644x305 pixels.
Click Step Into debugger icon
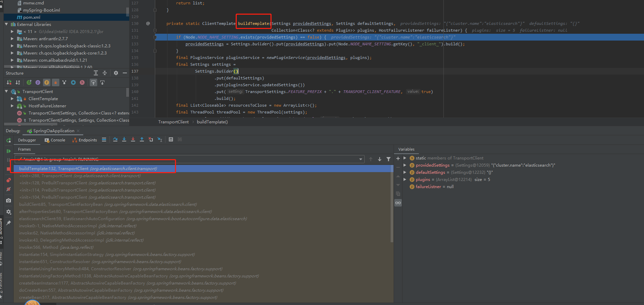[124, 140]
